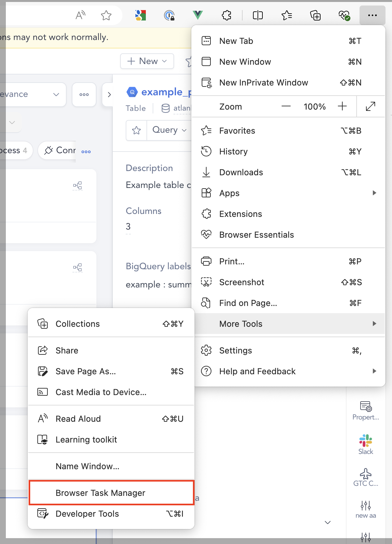Select Read Aloud in submenu
This screenshot has height=544, width=392.
click(x=111, y=419)
